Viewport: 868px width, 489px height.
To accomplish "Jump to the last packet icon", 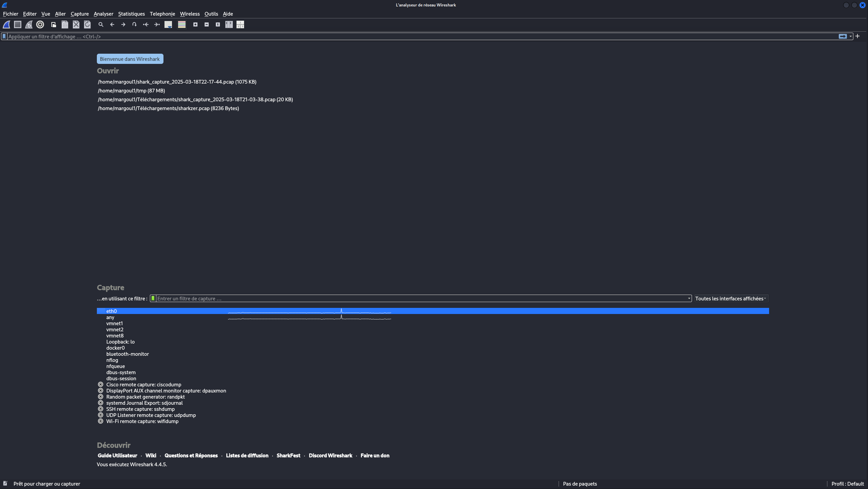I will [x=157, y=24].
